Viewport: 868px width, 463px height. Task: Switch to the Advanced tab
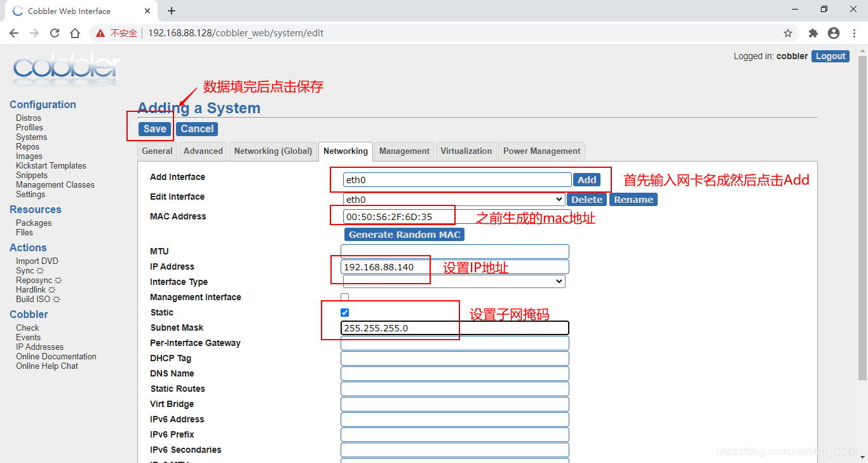203,151
